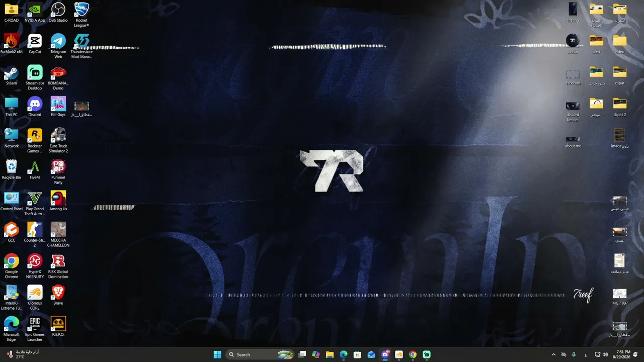Viewport: 644px width, 362px height.
Task: Select the Glorious CORE desktop shortcut
Action: tap(35, 298)
